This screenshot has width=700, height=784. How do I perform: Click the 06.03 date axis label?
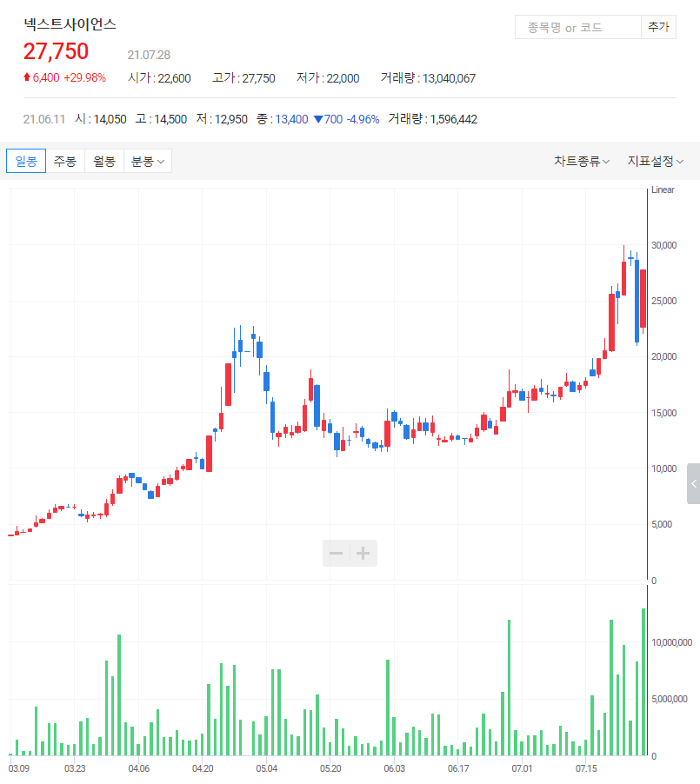tap(394, 768)
